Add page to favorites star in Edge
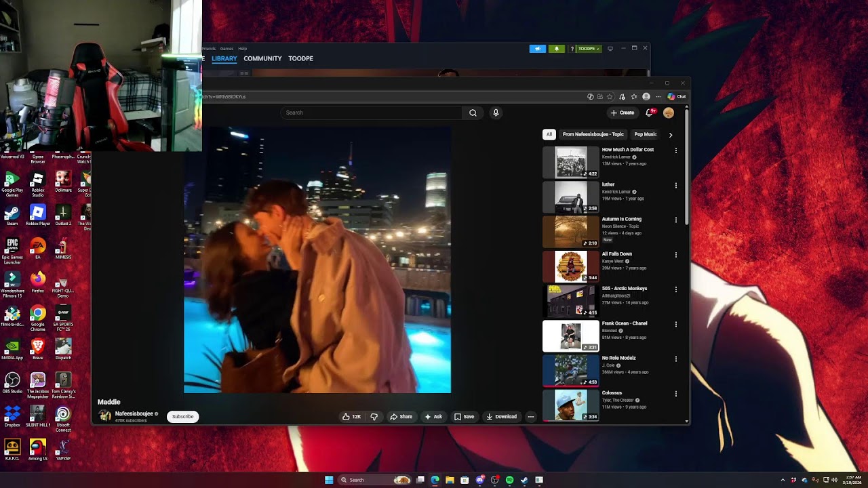This screenshot has height=488, width=868. tap(610, 96)
